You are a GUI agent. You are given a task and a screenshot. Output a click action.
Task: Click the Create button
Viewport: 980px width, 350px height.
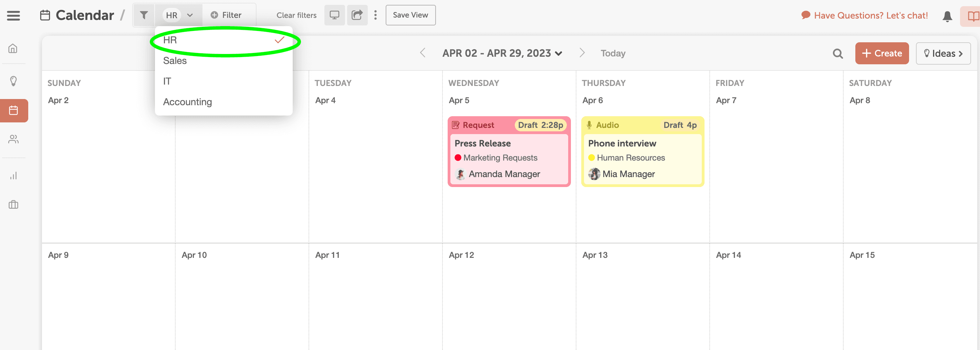(882, 54)
